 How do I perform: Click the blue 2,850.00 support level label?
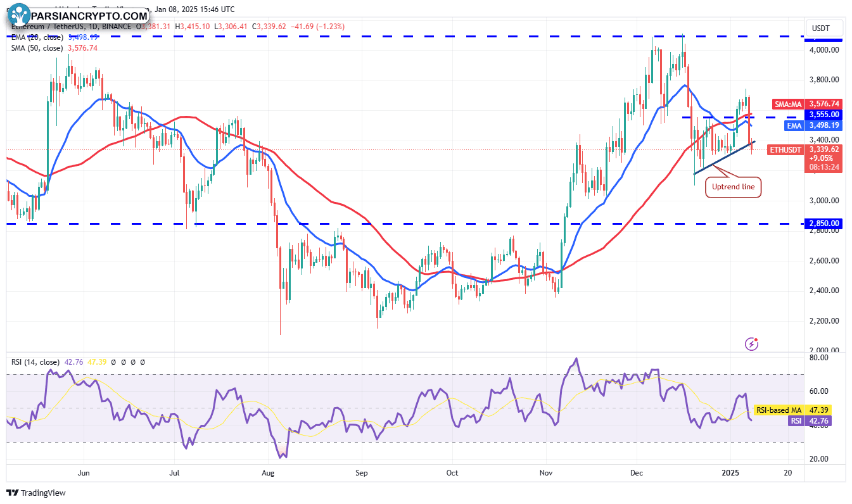click(823, 224)
